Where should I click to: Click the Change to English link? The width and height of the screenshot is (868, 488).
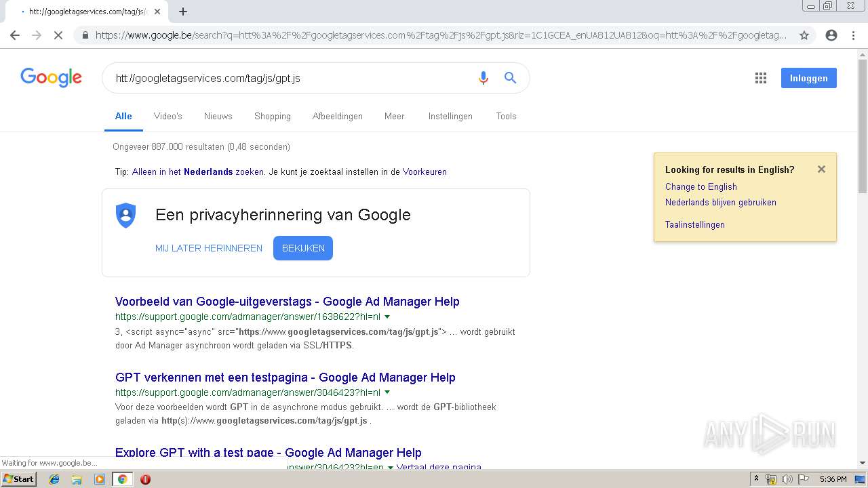pyautogui.click(x=701, y=186)
